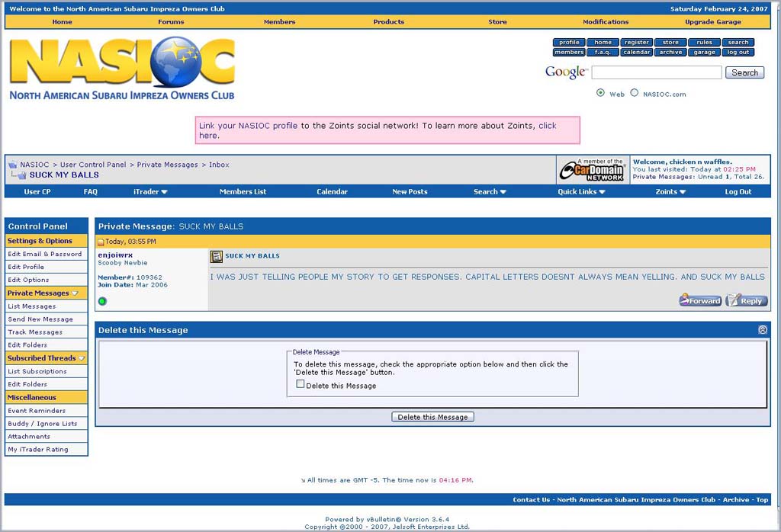The width and height of the screenshot is (781, 532).
Task: Click enjoiwrx's green online status dot
Action: click(x=102, y=301)
